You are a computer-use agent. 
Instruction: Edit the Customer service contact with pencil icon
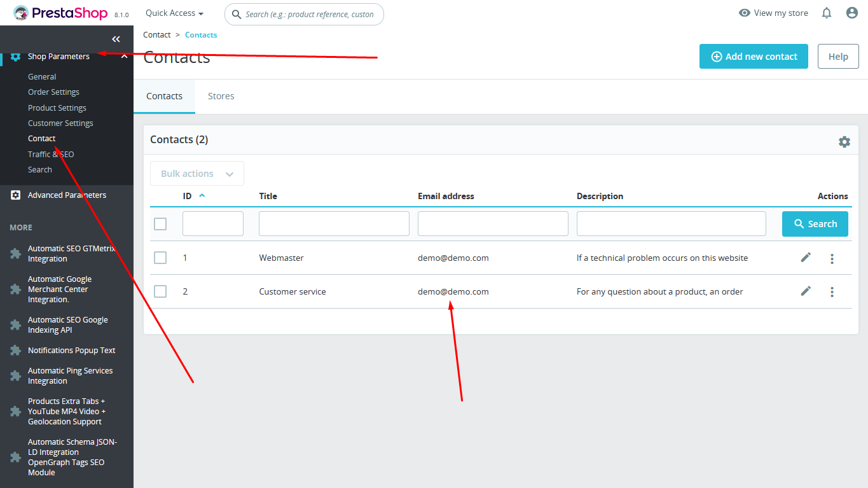(x=806, y=291)
